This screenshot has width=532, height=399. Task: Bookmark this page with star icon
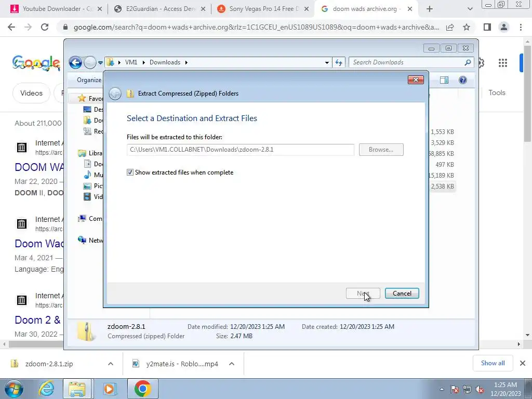pyautogui.click(x=467, y=27)
